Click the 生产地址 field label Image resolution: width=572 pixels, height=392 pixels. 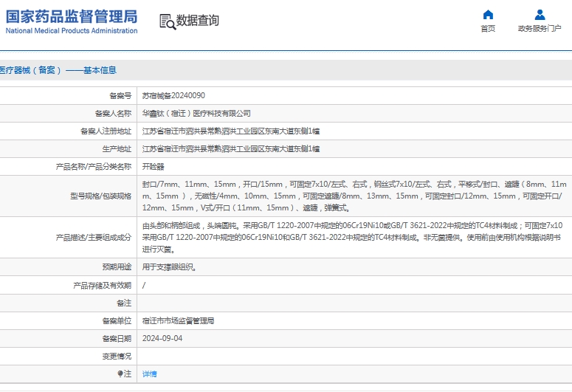117,149
